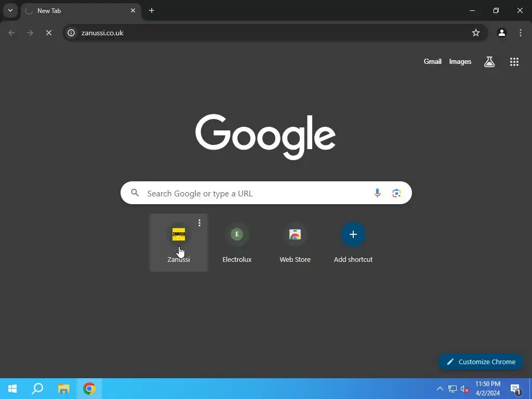Select the New Tab browser tab
532x399 pixels.
pyautogui.click(x=81, y=11)
